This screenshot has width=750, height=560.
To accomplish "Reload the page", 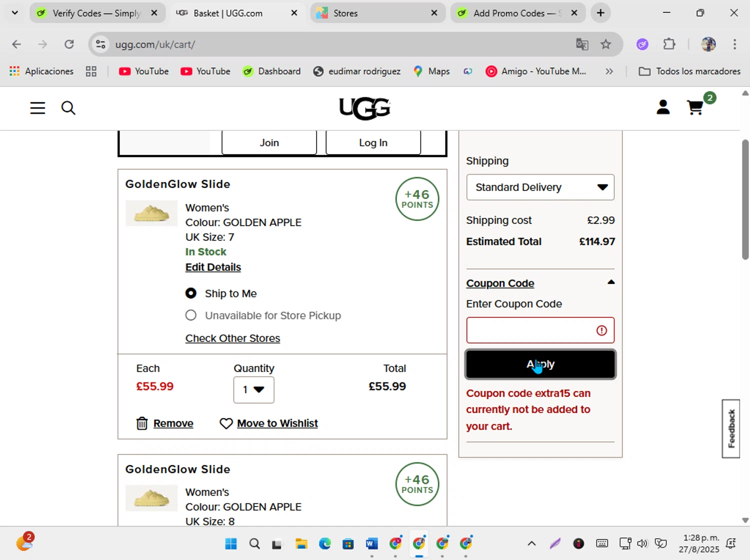I will pos(69,44).
